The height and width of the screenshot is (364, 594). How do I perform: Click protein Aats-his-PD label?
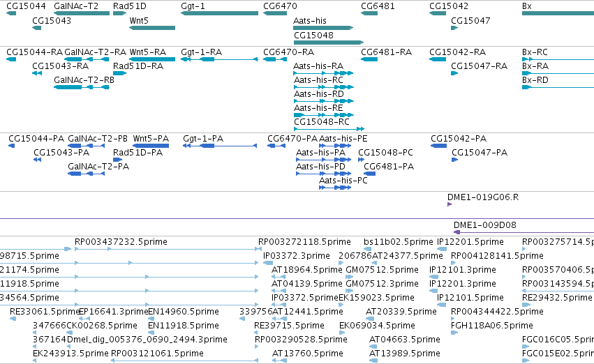click(x=321, y=167)
